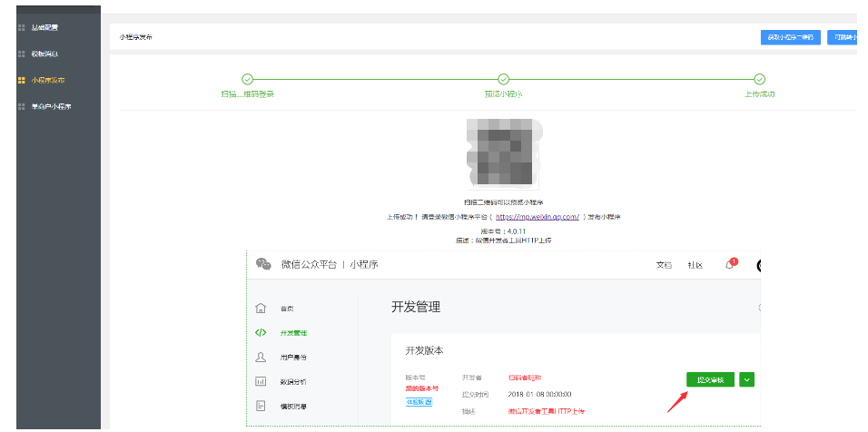This screenshot has width=868, height=432.
Task: Select the second dark sidebar menu item
Action: (x=44, y=54)
